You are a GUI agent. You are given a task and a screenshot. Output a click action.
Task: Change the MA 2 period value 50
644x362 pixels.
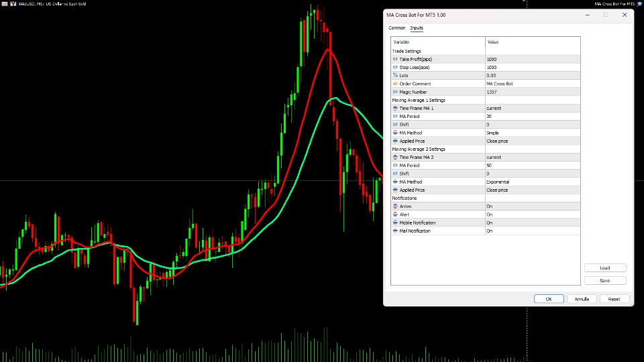[x=533, y=166]
